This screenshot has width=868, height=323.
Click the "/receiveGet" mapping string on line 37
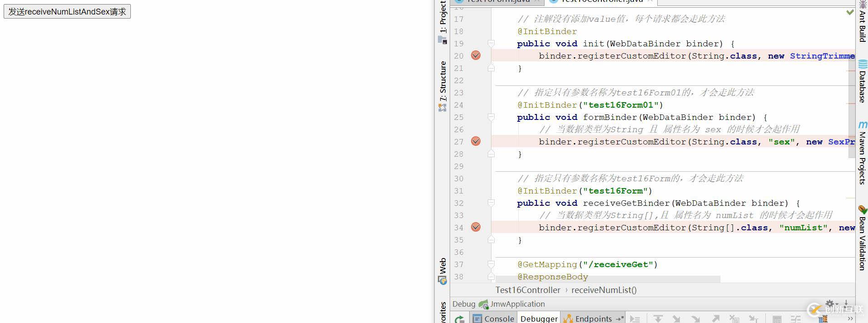[618, 264]
